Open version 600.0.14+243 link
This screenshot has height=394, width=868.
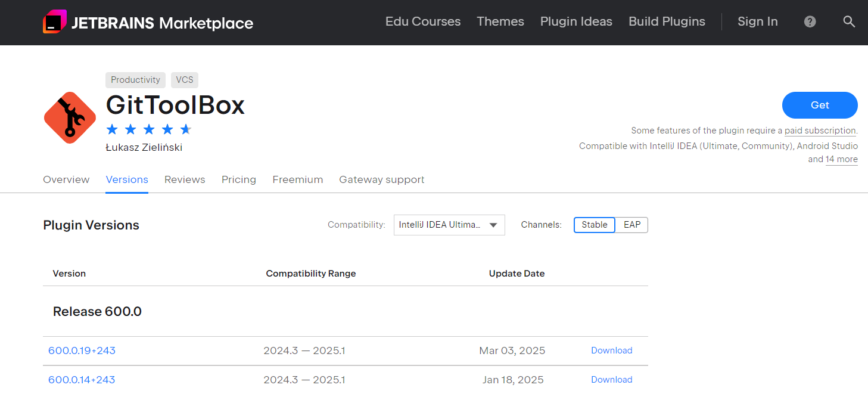[82, 380]
